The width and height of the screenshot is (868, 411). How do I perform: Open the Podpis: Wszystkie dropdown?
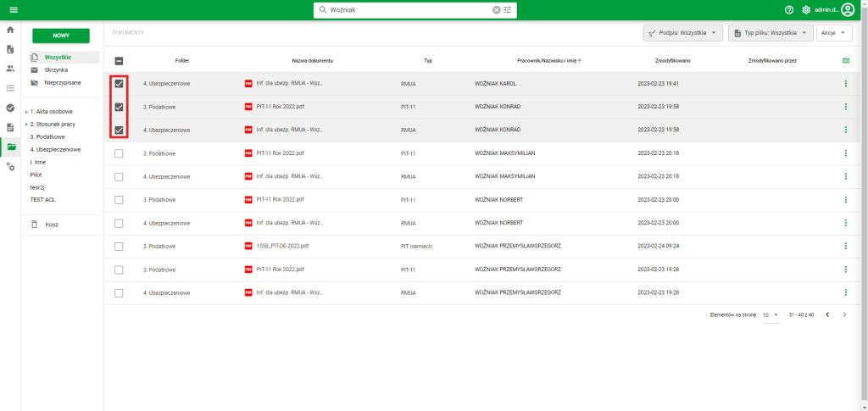click(683, 33)
